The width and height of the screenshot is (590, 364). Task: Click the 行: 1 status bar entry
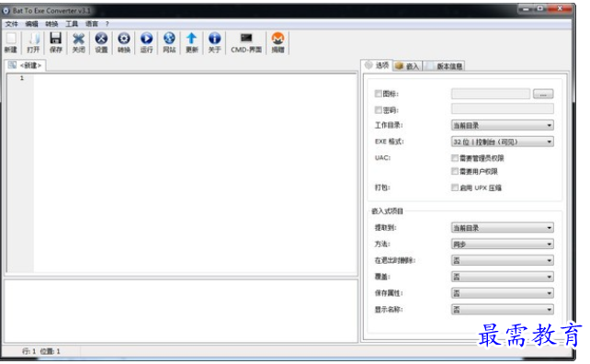tap(29, 351)
